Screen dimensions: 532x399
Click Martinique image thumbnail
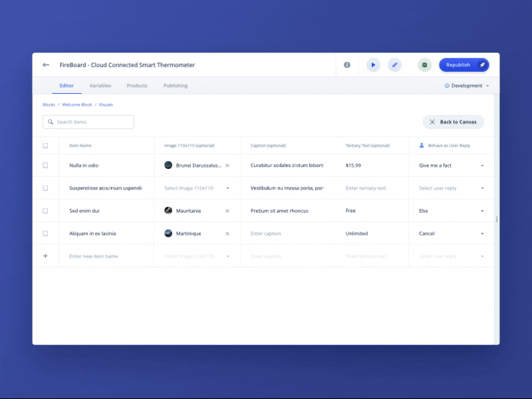[168, 233]
